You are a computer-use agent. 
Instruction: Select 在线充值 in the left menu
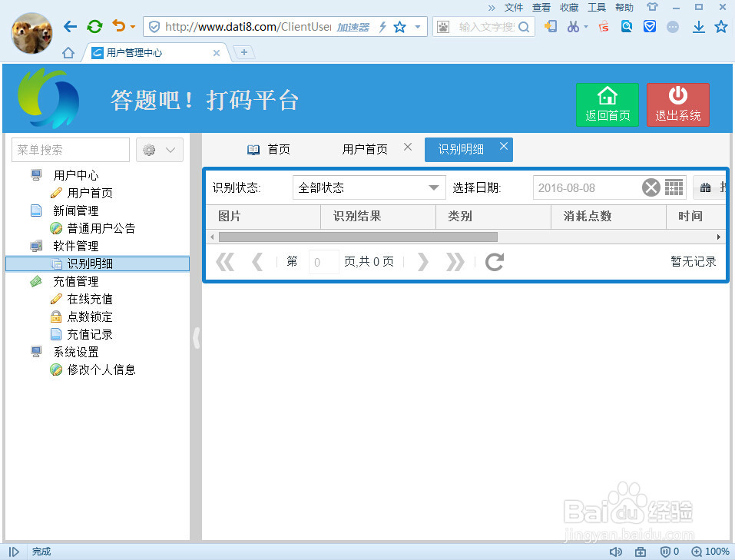coord(90,299)
